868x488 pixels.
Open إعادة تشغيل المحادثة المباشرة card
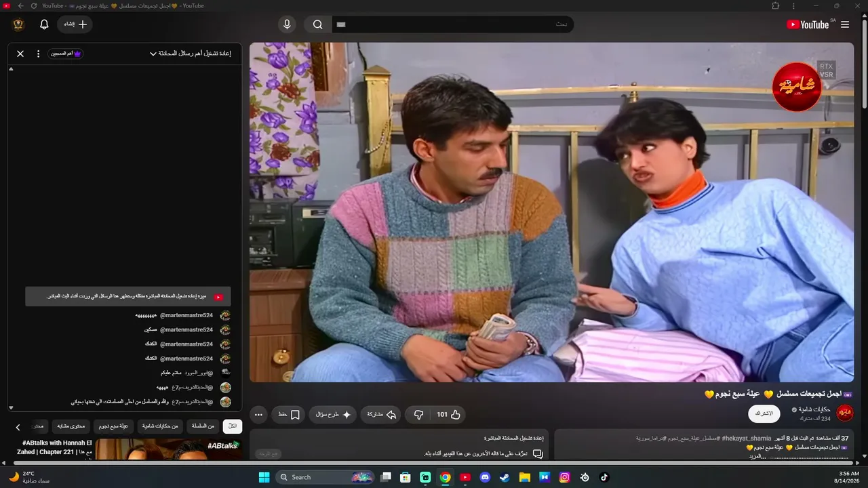pos(400,445)
